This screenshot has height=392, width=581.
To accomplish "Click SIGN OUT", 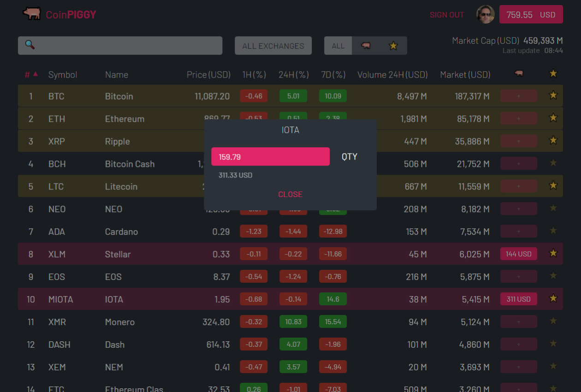I will click(x=446, y=14).
